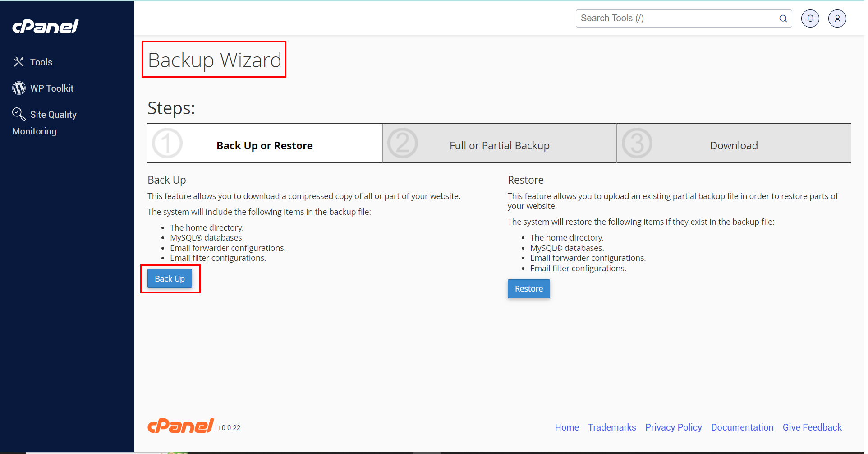The width and height of the screenshot is (868, 454).
Task: Click the Site Quality magnifier icon
Action: click(18, 114)
